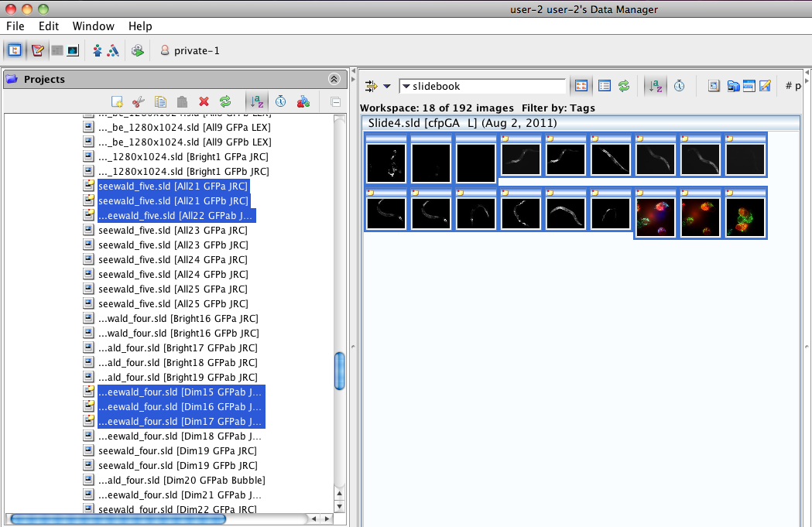Open filter dropdown arrow beside filter icon
The image size is (812, 527).
[387, 86]
